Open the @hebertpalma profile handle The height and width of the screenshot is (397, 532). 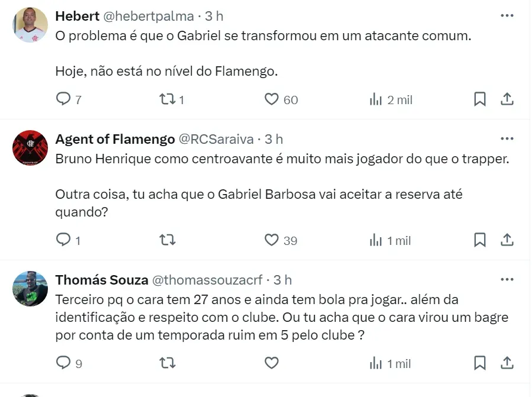point(149,16)
